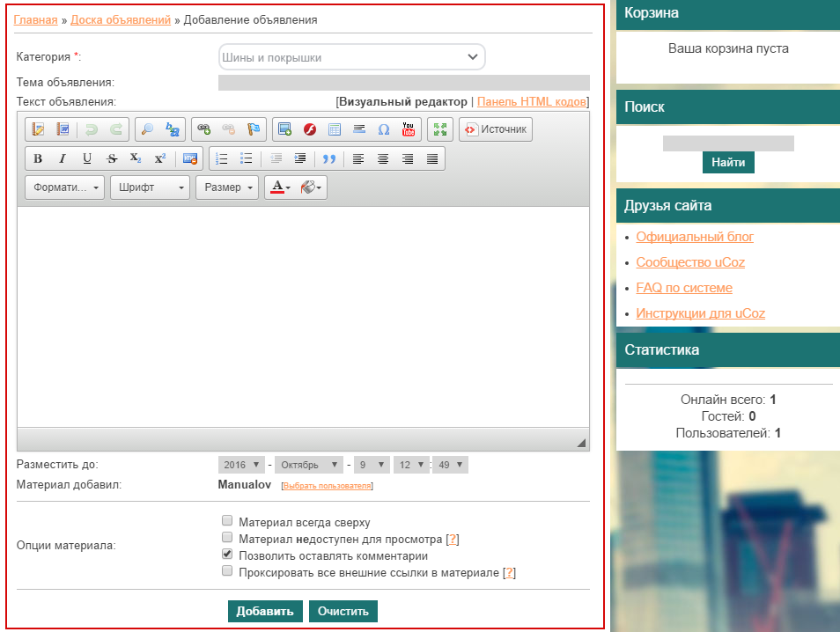Viewport: 840px width, 632px height.
Task: Insert a YouTube video
Action: click(409, 129)
